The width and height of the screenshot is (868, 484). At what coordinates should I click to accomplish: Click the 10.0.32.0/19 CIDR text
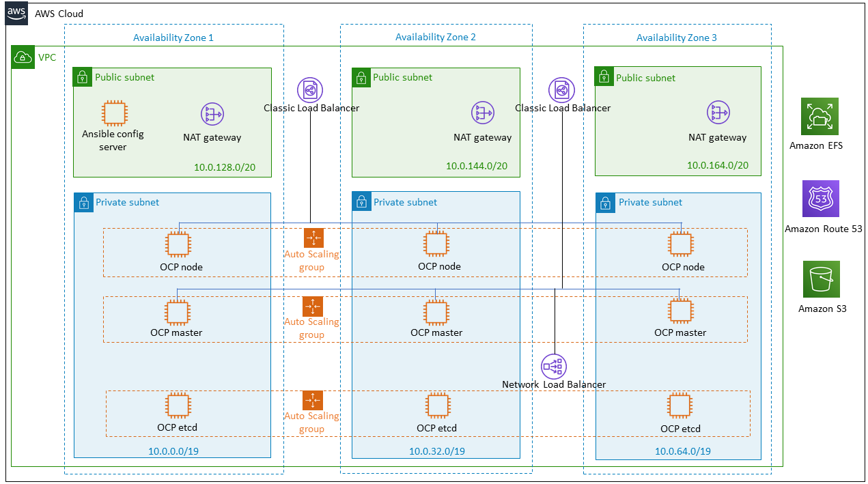click(x=437, y=451)
